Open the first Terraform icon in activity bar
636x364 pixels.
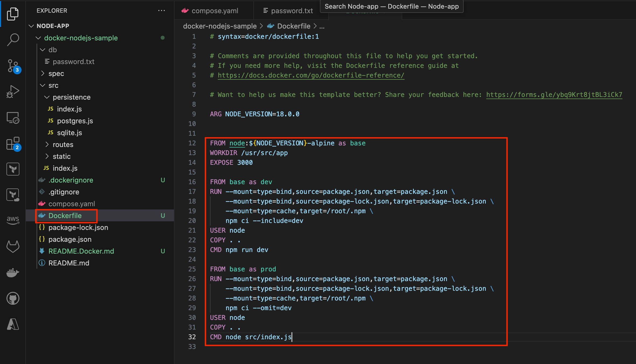[13, 169]
